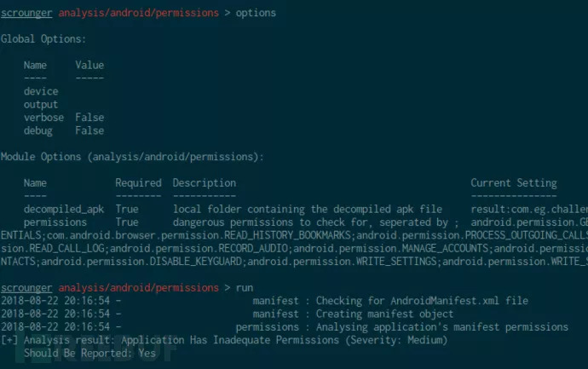Click the 'Description' column header
Image resolution: width=588 pixels, height=369 pixels.
205,182
